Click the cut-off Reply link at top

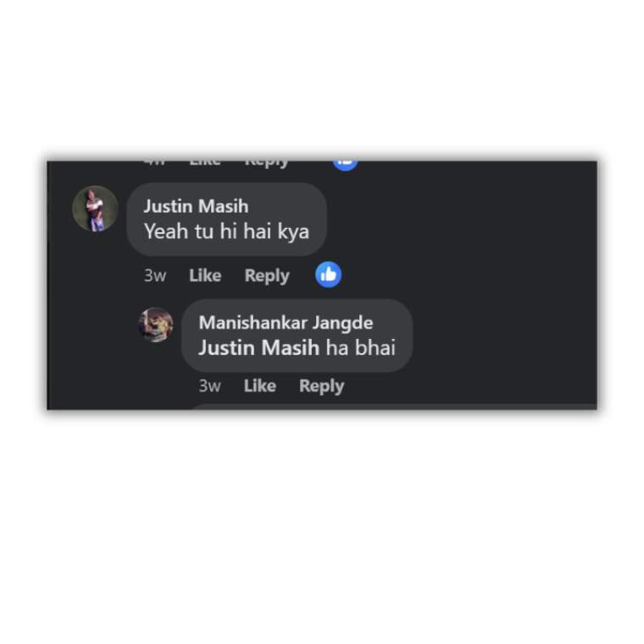click(x=267, y=164)
